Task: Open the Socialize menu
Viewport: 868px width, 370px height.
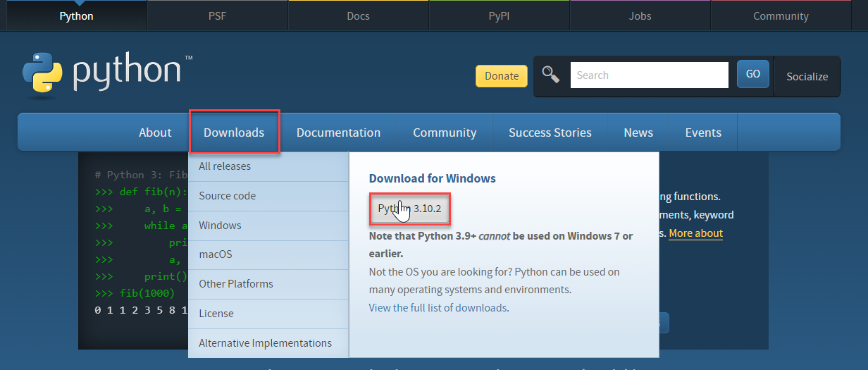Action: [x=807, y=76]
